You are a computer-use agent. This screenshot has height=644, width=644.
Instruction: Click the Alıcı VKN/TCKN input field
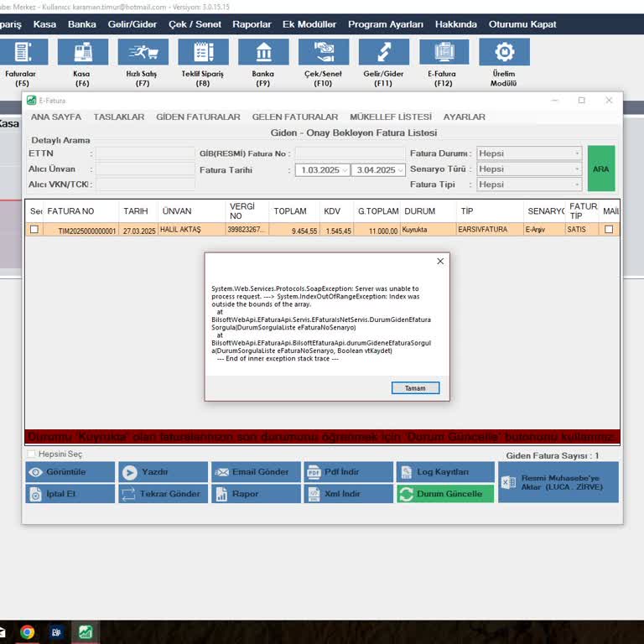145,184
